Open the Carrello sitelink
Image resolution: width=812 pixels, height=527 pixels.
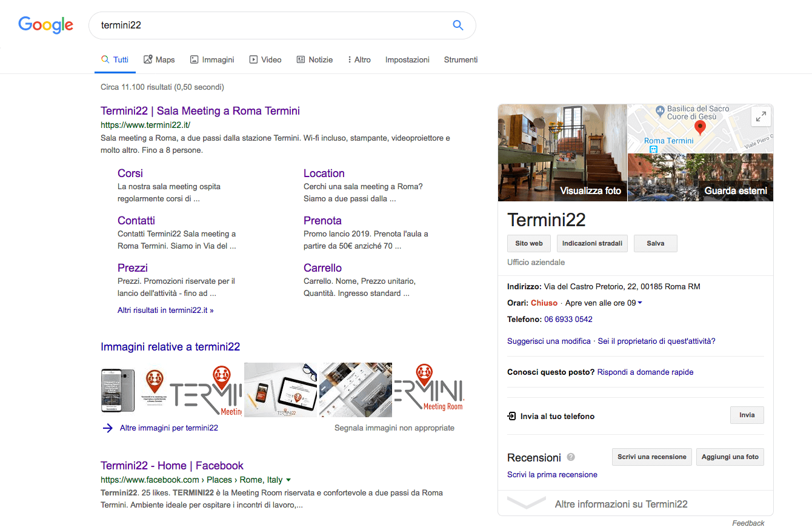(322, 268)
